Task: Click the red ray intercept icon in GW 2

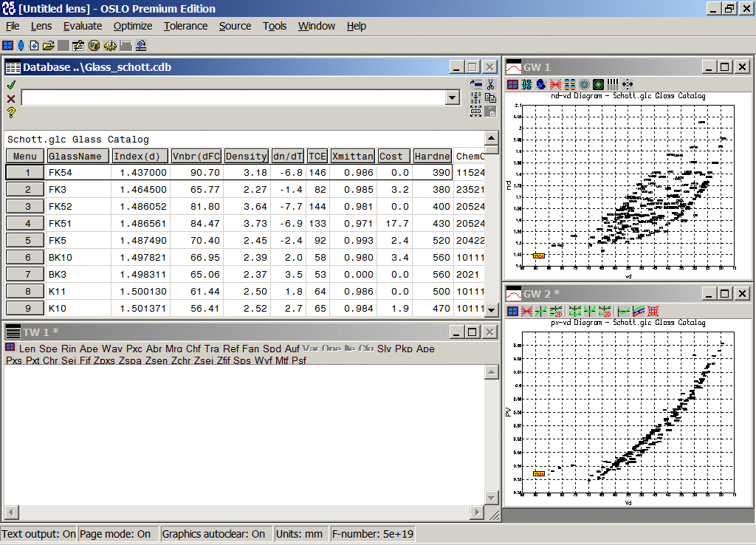Action: [x=526, y=311]
